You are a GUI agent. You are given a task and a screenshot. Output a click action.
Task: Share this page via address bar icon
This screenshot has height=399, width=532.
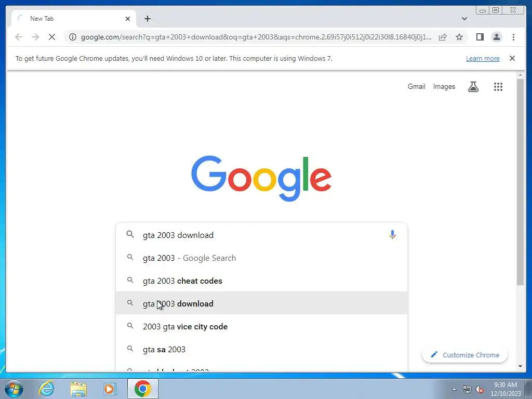click(x=443, y=37)
